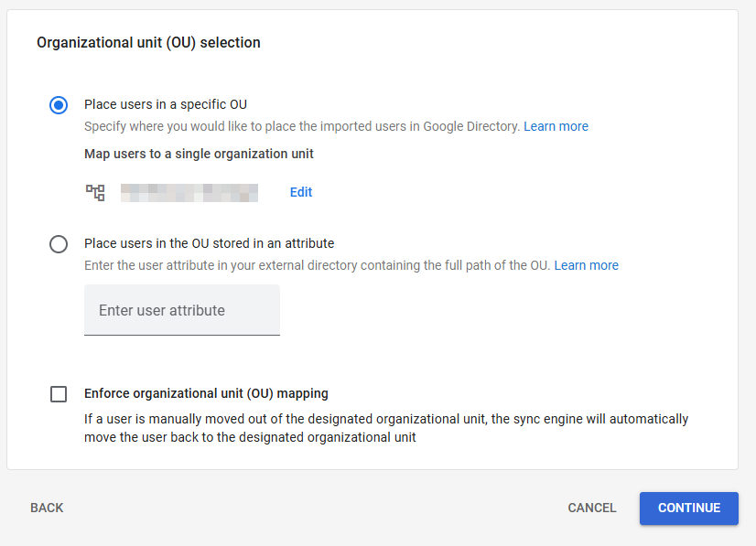Click the 'Specify where you would like' description text
This screenshot has height=546, width=756.
[302, 126]
